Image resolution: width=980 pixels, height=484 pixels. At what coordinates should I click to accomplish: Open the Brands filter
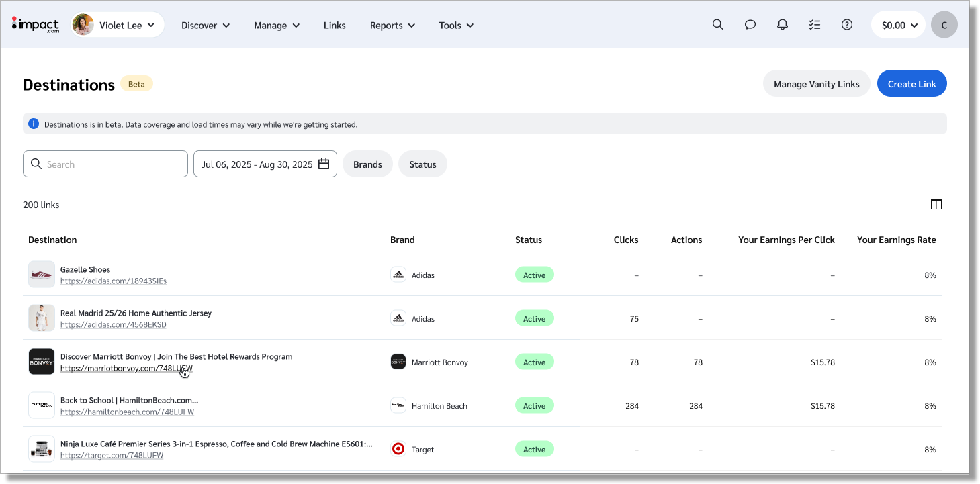point(367,164)
